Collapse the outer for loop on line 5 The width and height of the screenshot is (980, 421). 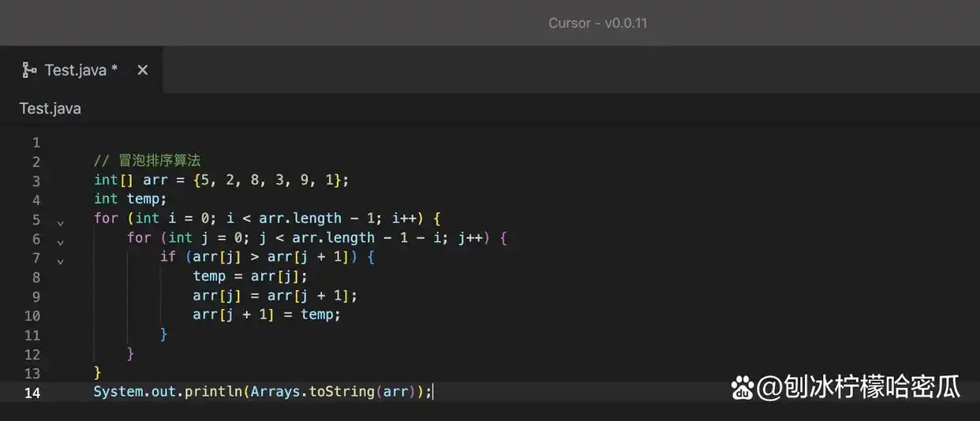(60, 220)
